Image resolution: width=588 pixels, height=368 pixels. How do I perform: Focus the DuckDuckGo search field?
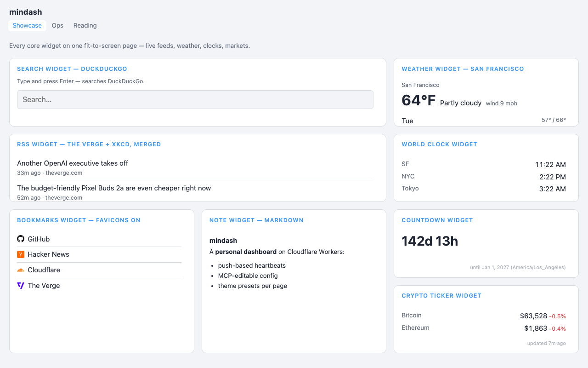tap(195, 99)
